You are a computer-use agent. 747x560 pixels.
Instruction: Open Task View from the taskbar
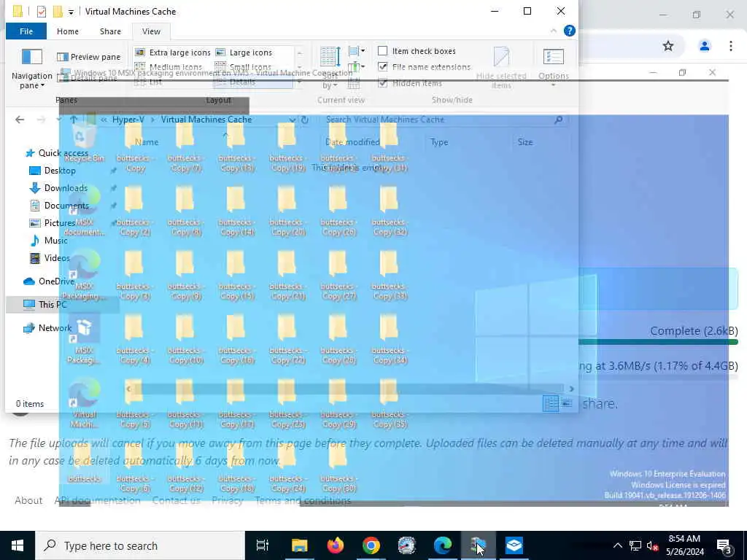pyautogui.click(x=263, y=545)
